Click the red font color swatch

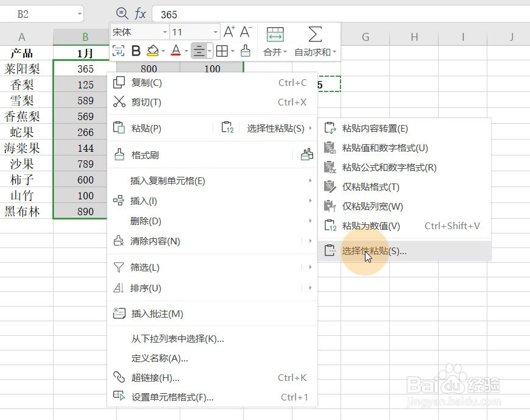[x=177, y=51]
